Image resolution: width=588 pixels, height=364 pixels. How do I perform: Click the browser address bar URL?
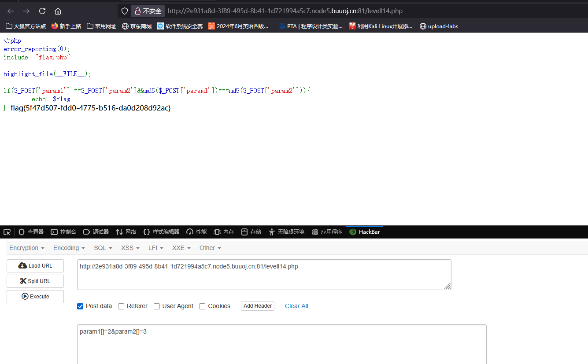pos(285,11)
